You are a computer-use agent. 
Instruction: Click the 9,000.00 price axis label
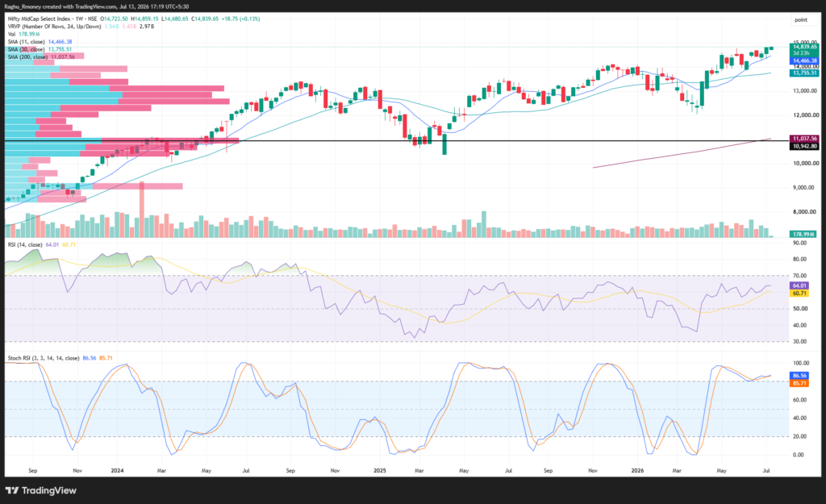(806, 188)
